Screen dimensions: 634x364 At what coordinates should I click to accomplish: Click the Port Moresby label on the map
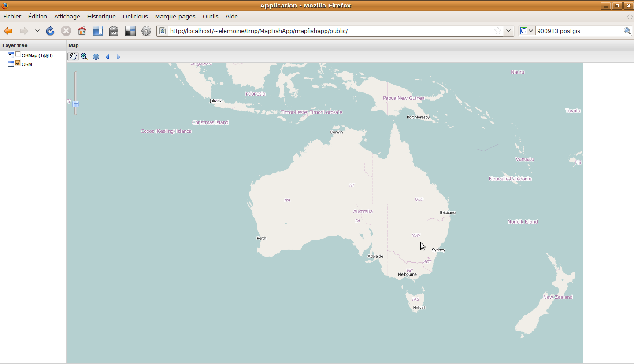click(418, 117)
